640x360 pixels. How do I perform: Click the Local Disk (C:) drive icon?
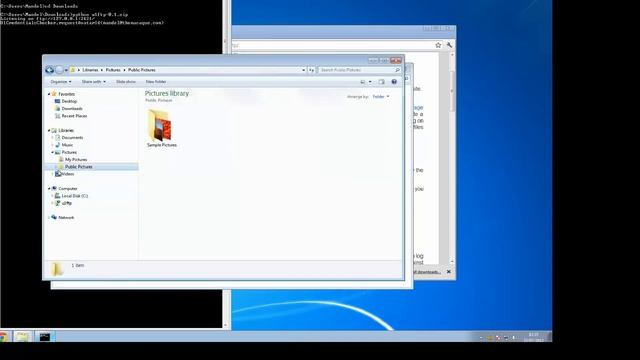58,196
